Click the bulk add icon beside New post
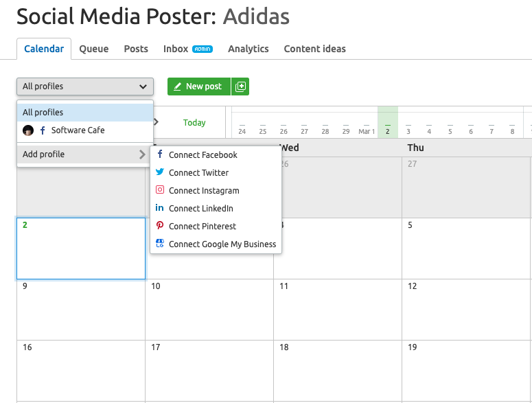 [x=240, y=87]
